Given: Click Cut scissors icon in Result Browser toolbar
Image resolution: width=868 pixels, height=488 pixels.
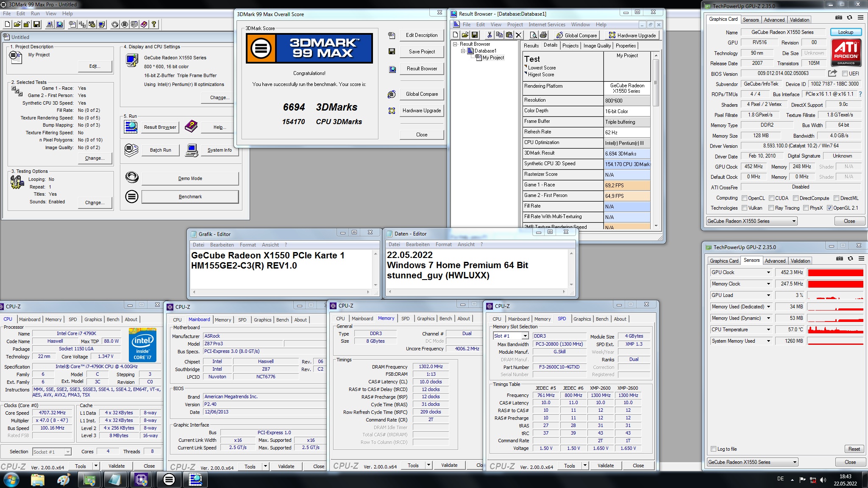Looking at the screenshot, I should 490,35.
